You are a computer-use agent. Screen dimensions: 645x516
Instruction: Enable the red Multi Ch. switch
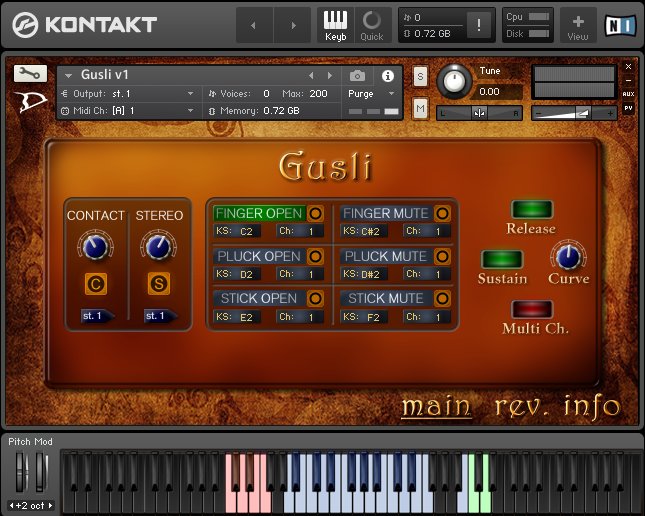[x=532, y=309]
